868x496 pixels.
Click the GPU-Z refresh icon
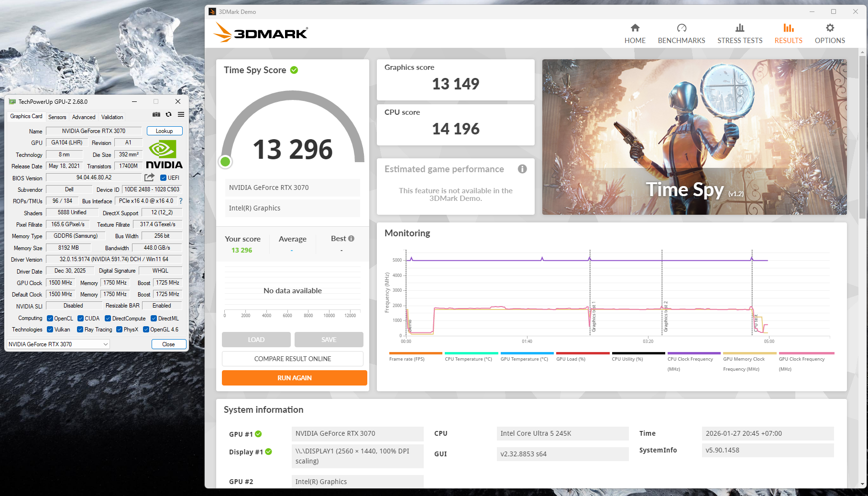tap(168, 115)
